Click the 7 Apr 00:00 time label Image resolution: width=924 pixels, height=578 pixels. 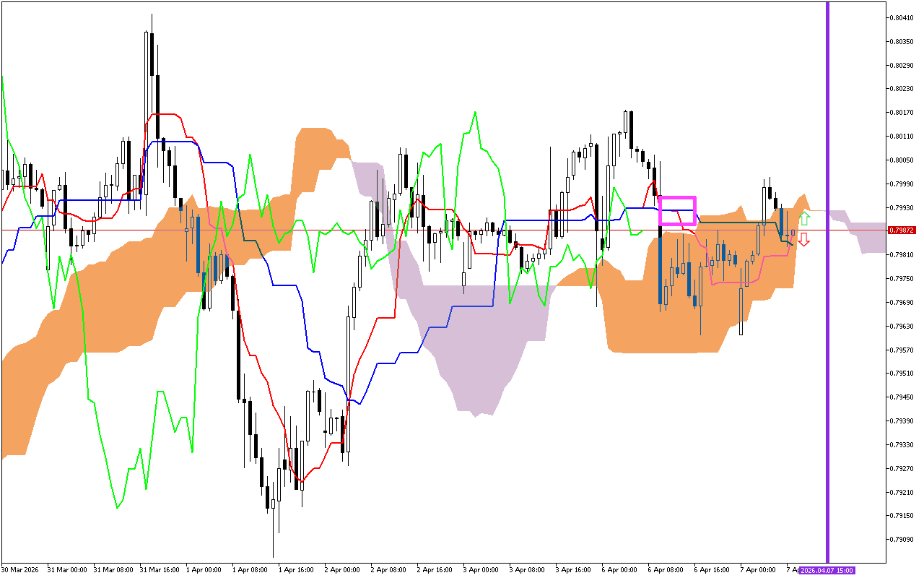point(758,569)
